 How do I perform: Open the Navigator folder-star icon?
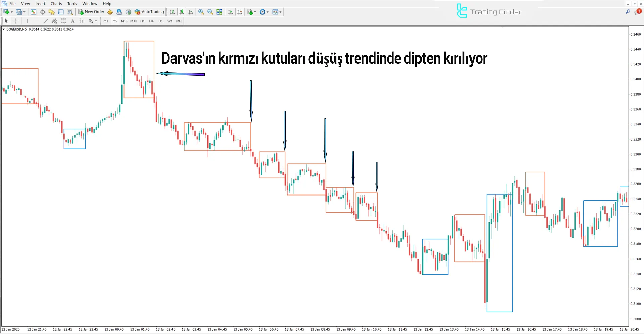pos(52,12)
